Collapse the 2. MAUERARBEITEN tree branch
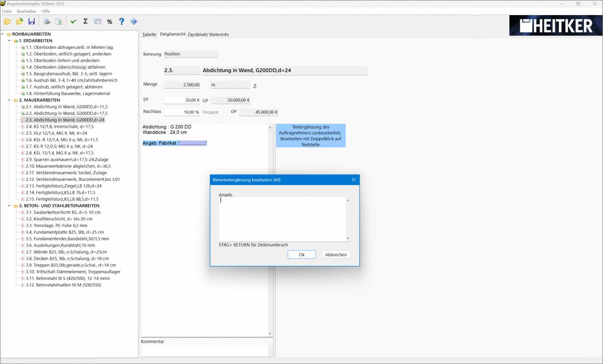This screenshot has height=364, width=603. pos(10,100)
